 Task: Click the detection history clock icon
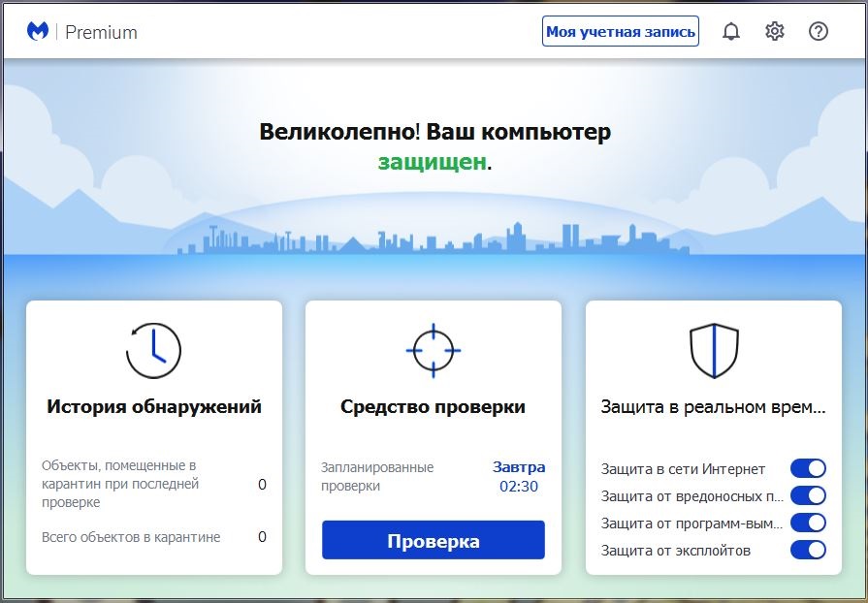(x=153, y=351)
